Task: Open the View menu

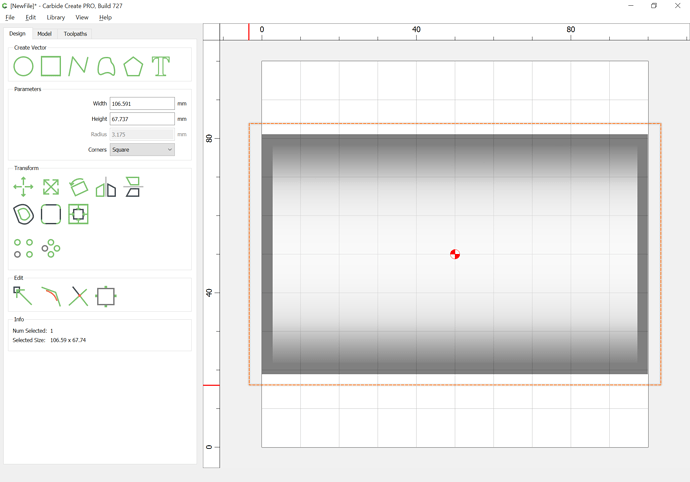Action: tap(82, 17)
